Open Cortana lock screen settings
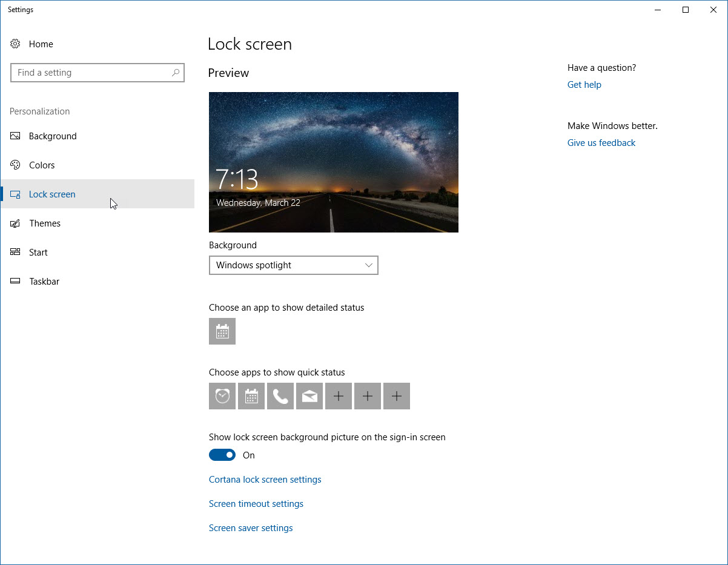Image resolution: width=728 pixels, height=565 pixels. [265, 479]
